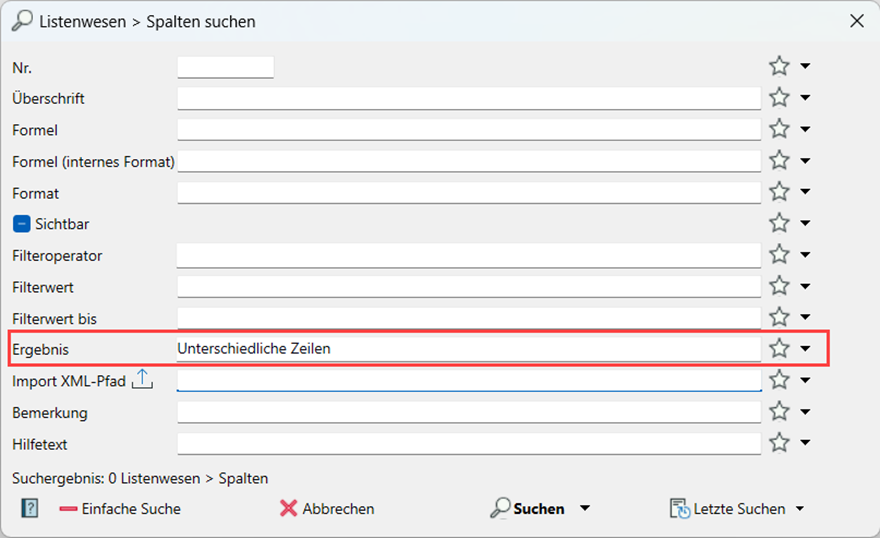Click the star icon for the Ergebnis row
The height and width of the screenshot is (538, 881).
(779, 349)
